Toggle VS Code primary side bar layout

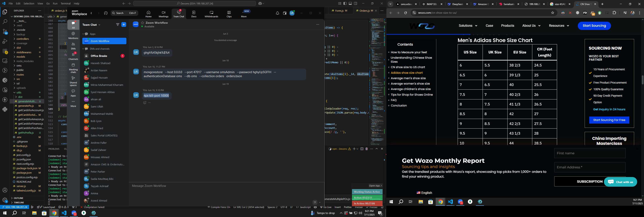[x=345, y=3]
